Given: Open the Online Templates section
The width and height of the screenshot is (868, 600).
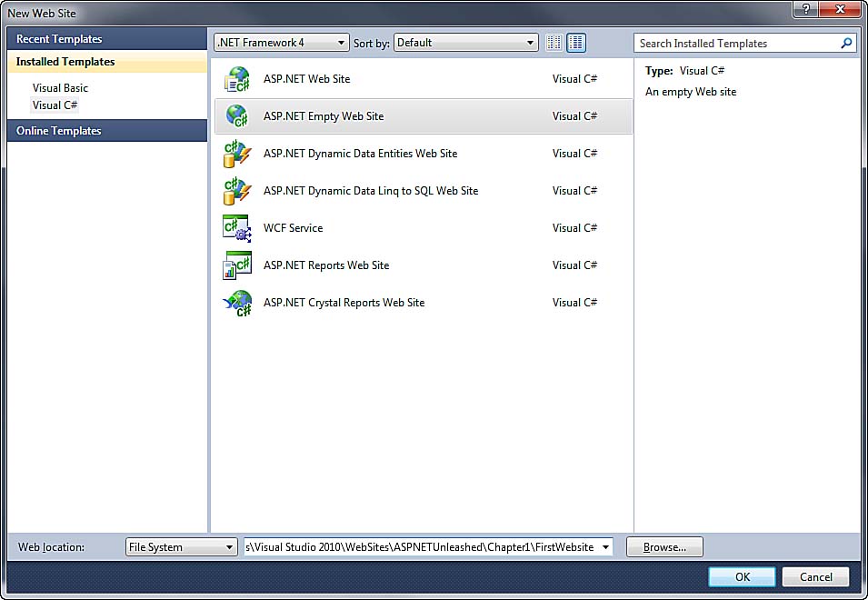Looking at the screenshot, I should pos(107,131).
